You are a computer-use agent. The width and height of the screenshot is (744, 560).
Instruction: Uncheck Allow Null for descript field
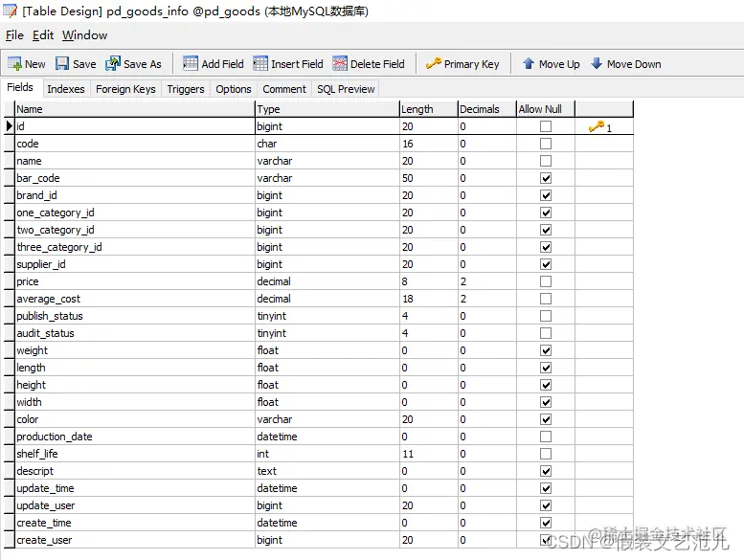[x=546, y=471]
